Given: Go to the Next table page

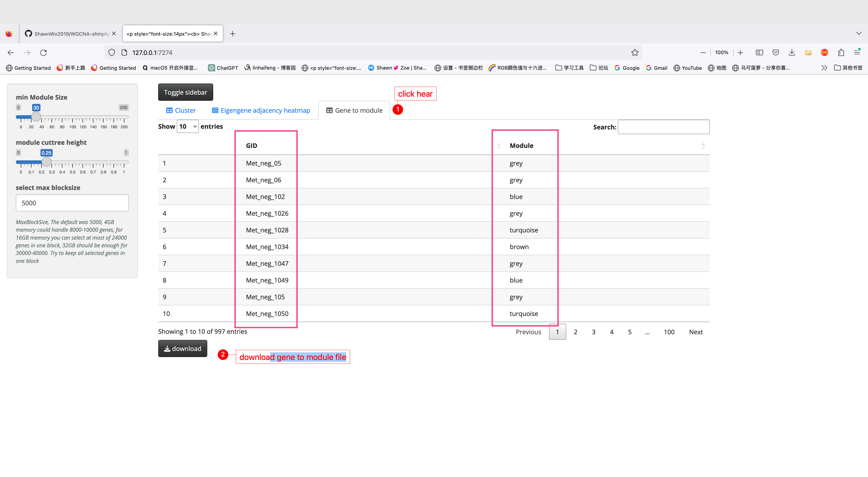Looking at the screenshot, I should click(x=696, y=332).
